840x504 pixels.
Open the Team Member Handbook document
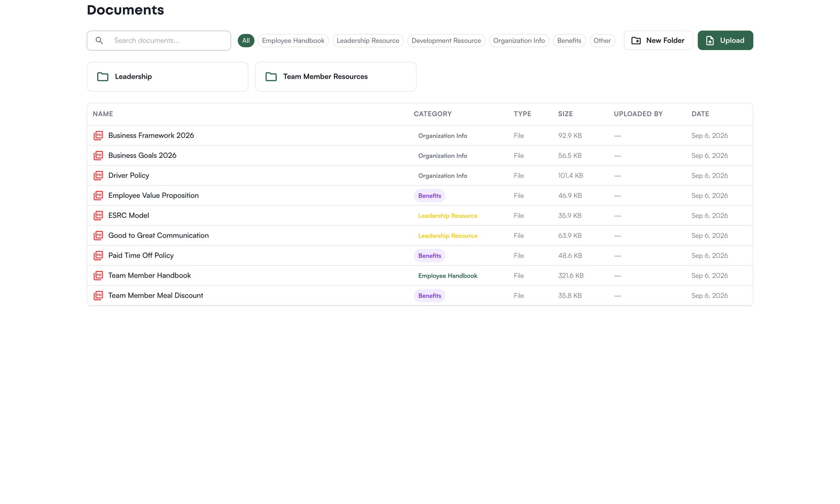point(149,275)
